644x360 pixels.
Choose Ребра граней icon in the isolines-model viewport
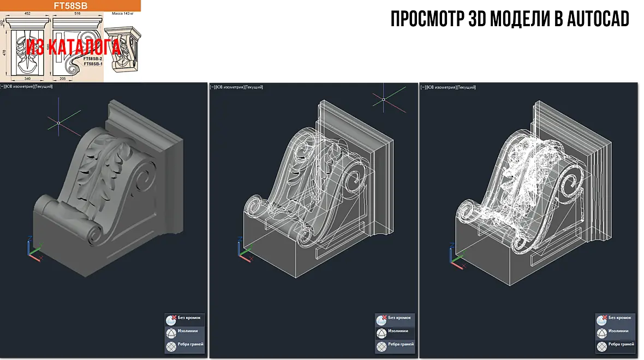click(381, 346)
